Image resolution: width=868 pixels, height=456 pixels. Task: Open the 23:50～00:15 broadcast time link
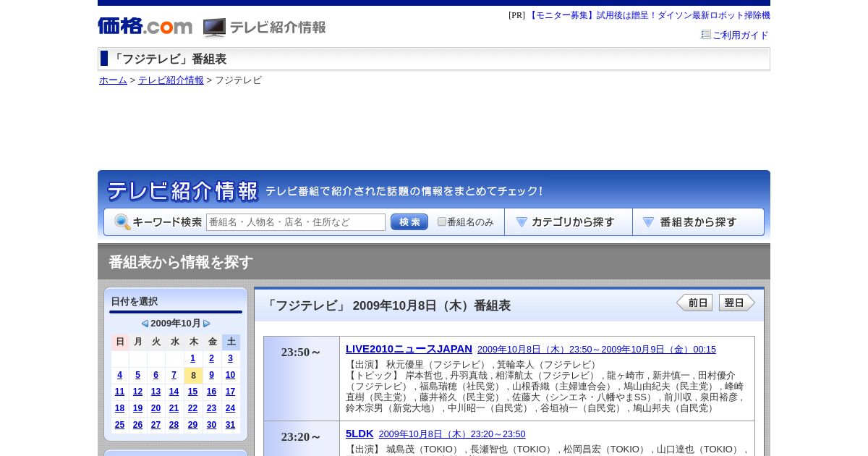597,350
